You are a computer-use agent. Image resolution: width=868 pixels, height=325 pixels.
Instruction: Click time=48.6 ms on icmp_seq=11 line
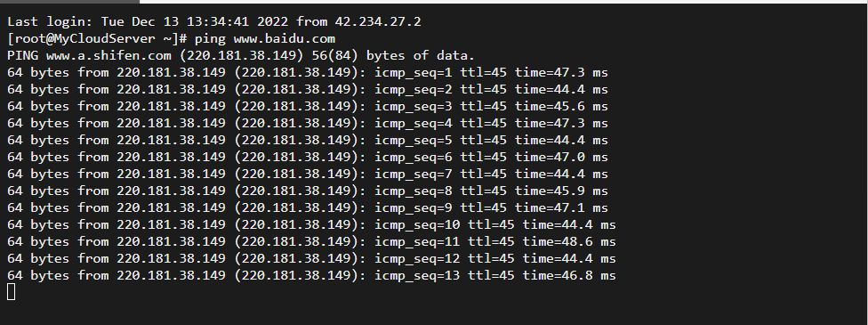coord(569,242)
